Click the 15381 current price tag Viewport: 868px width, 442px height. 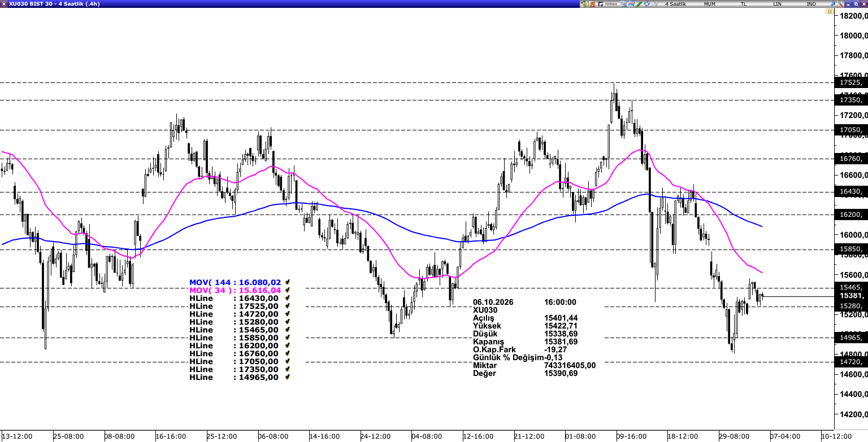[x=850, y=296]
